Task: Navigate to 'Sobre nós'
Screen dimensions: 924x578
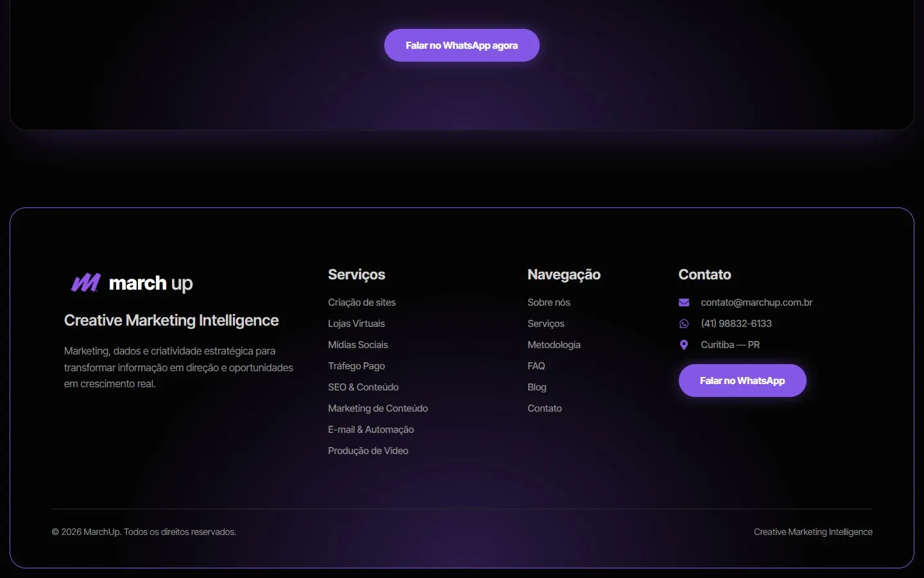Action: coord(549,302)
